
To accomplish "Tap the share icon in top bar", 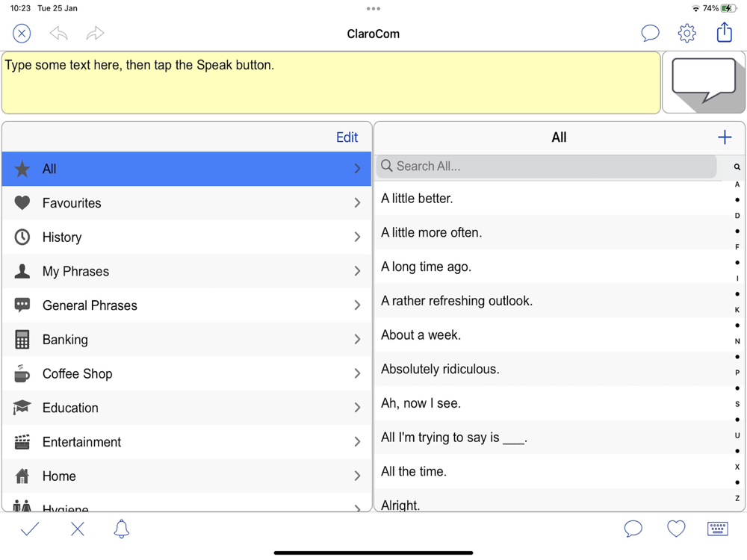I will [724, 32].
